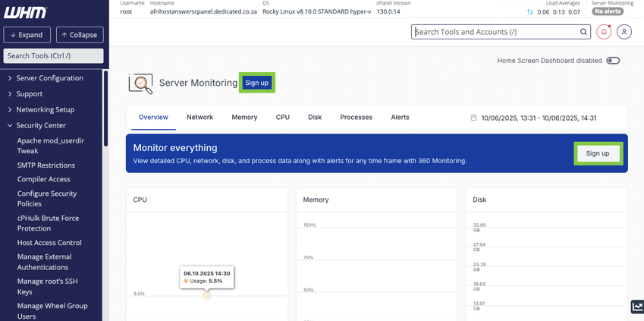Expand the Server Configuration menu
Image resolution: width=644 pixels, height=321 pixels.
(49, 78)
